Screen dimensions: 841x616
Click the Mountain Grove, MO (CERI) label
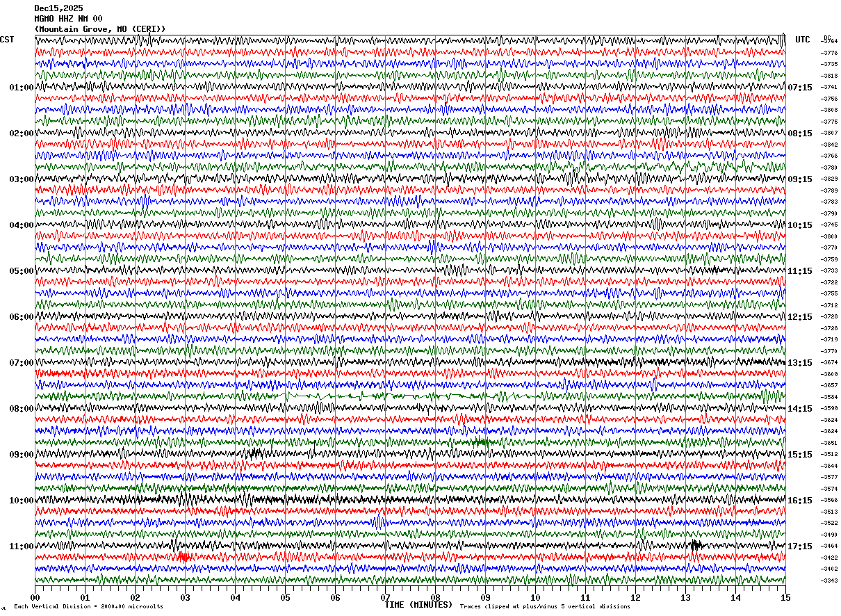[x=100, y=29]
